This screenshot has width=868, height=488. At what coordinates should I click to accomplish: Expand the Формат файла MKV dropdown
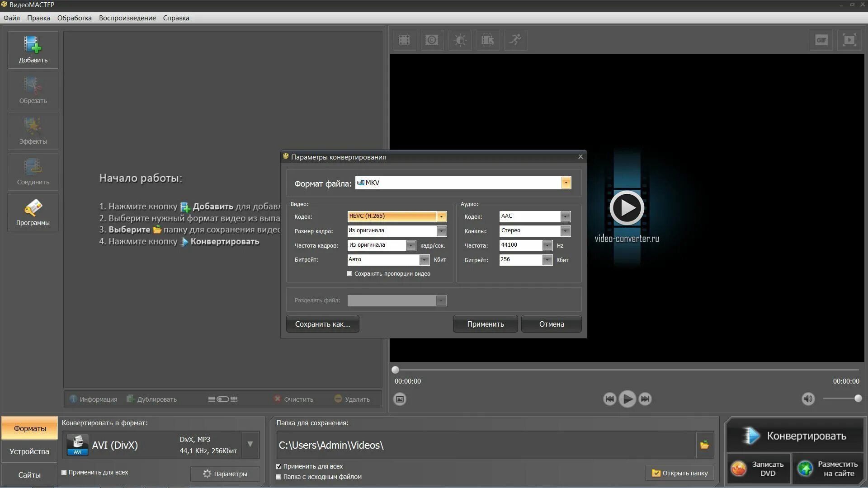tap(566, 183)
